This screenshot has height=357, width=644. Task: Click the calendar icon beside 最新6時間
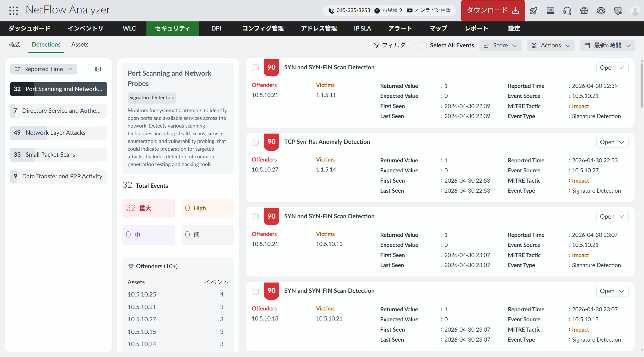tap(587, 46)
